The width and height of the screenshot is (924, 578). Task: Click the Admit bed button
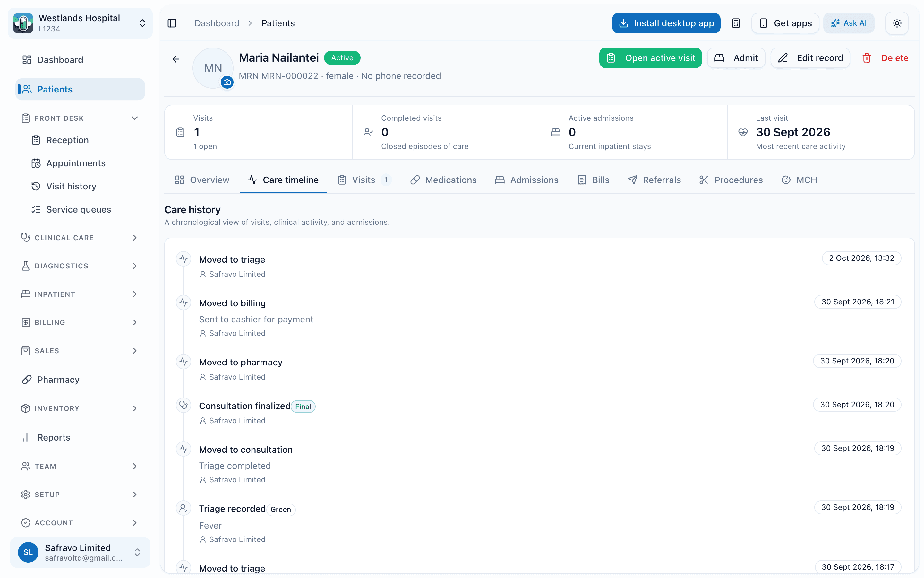pyautogui.click(x=736, y=58)
